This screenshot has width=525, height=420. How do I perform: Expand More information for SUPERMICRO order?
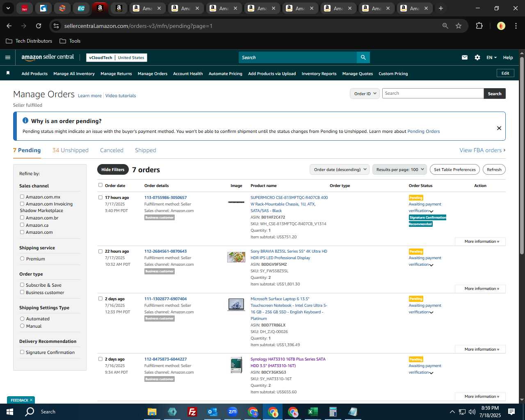point(480,242)
